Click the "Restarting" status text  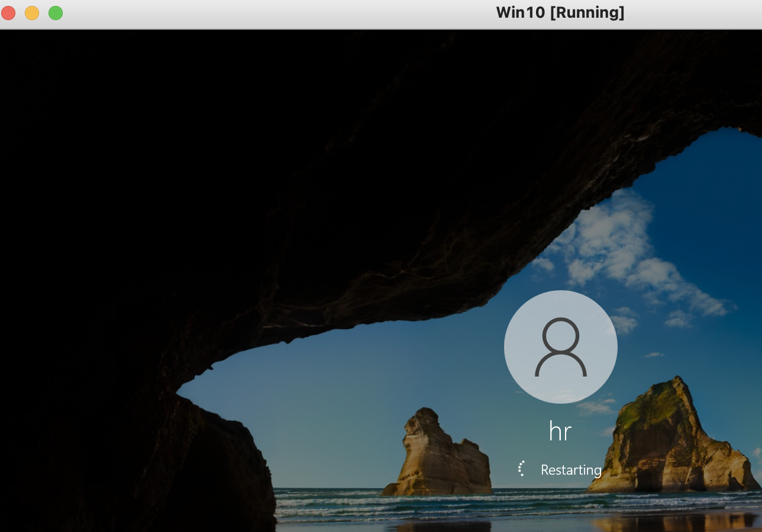click(571, 470)
